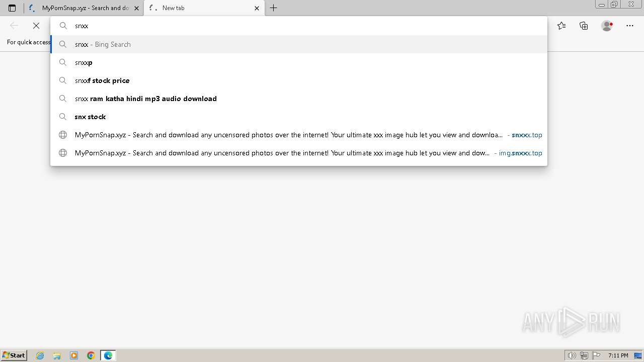Restore down the browser window

pyautogui.click(x=614, y=5)
